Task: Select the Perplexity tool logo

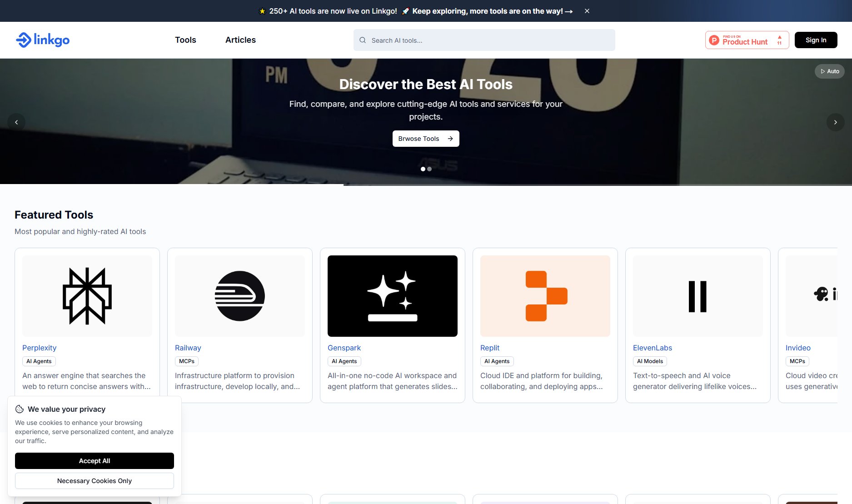Action: coord(87,295)
